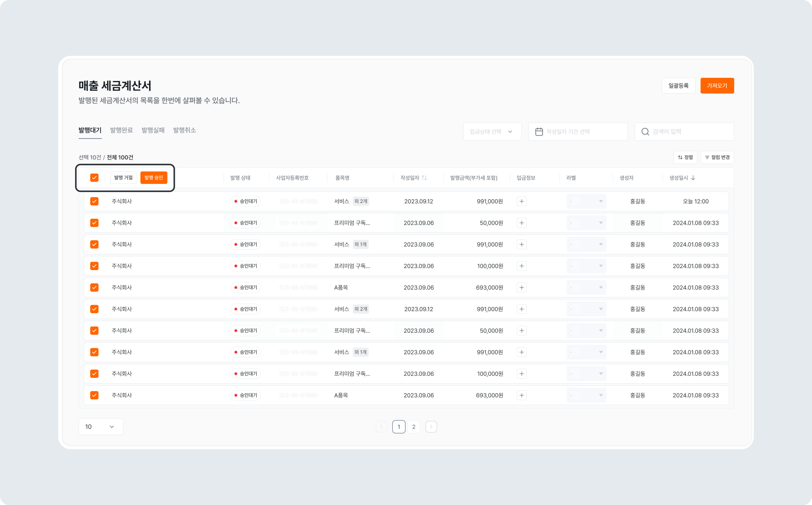Click down arrow icon beside 생성일시 header
The image size is (812, 505).
point(693,178)
